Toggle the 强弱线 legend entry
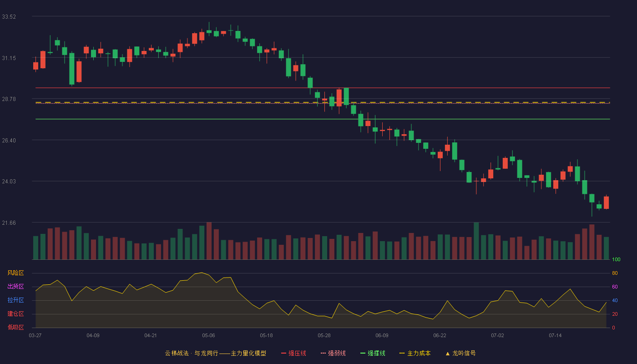 point(333,353)
